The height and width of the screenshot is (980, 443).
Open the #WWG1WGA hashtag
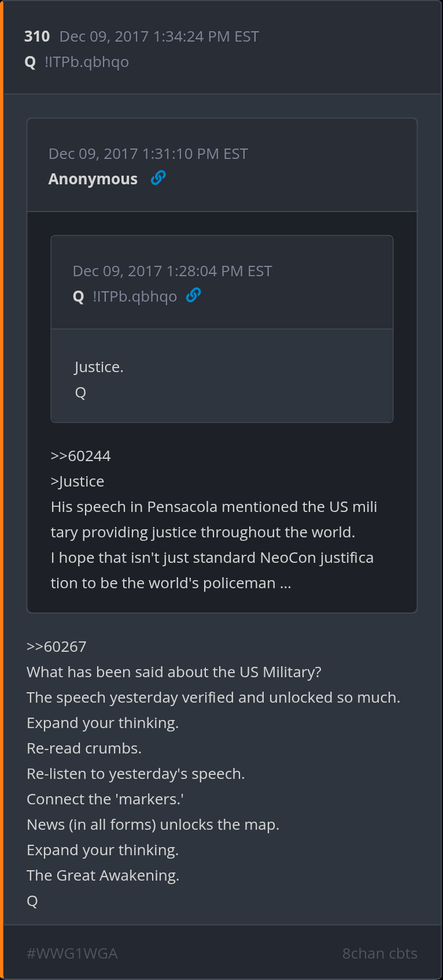(72, 953)
